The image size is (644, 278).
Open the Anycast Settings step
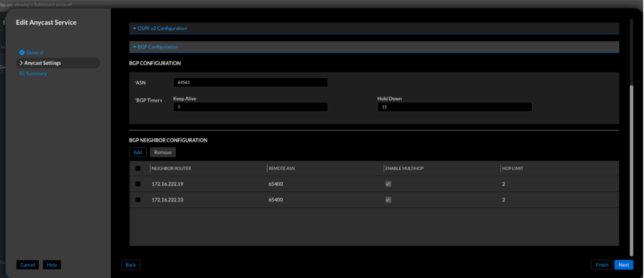coord(42,63)
